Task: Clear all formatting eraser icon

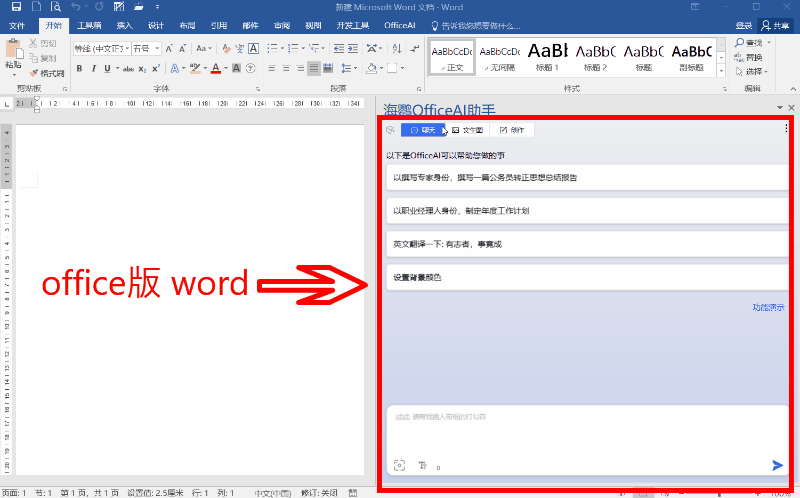Action: [226, 48]
